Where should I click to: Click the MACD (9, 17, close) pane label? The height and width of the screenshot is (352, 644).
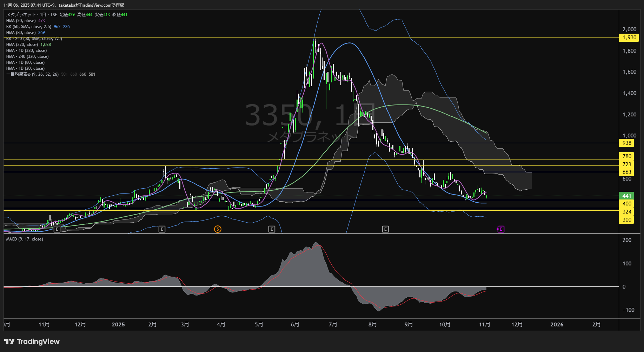pos(25,239)
